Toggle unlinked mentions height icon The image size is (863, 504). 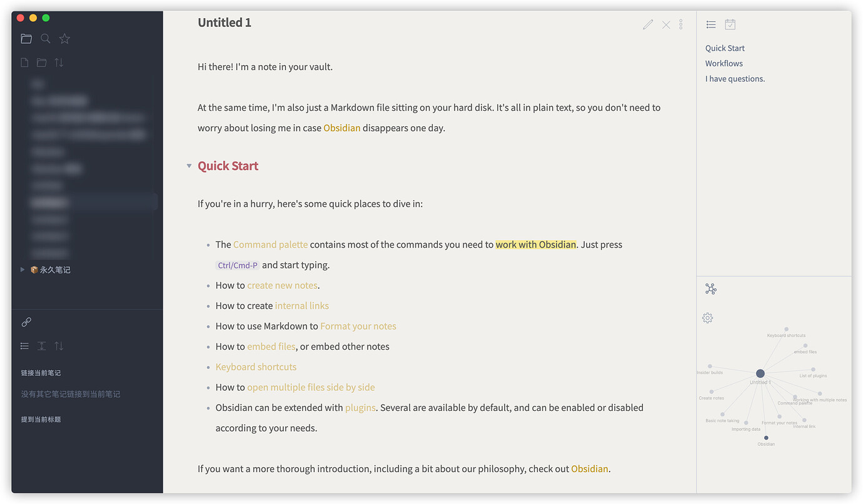point(41,346)
